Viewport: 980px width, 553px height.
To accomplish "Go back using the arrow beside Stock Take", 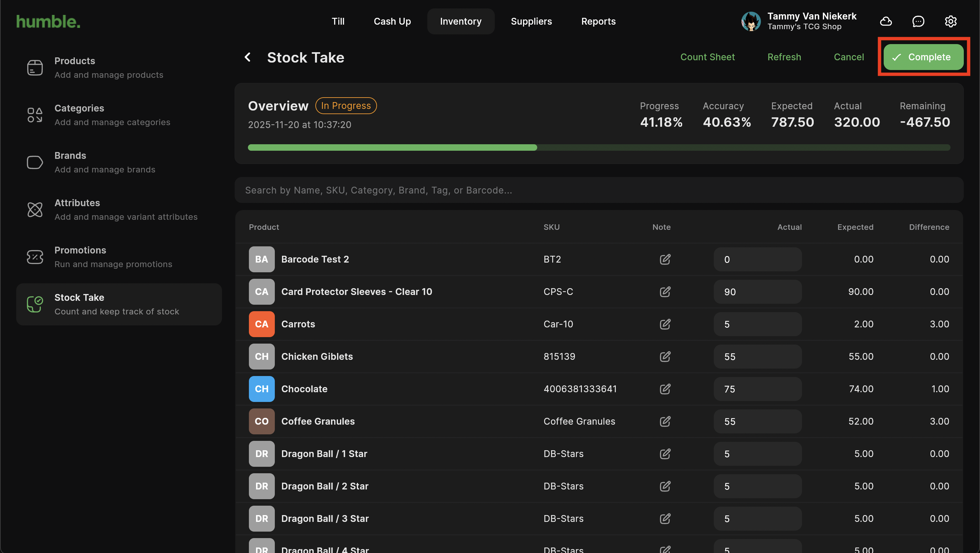I will [x=248, y=57].
